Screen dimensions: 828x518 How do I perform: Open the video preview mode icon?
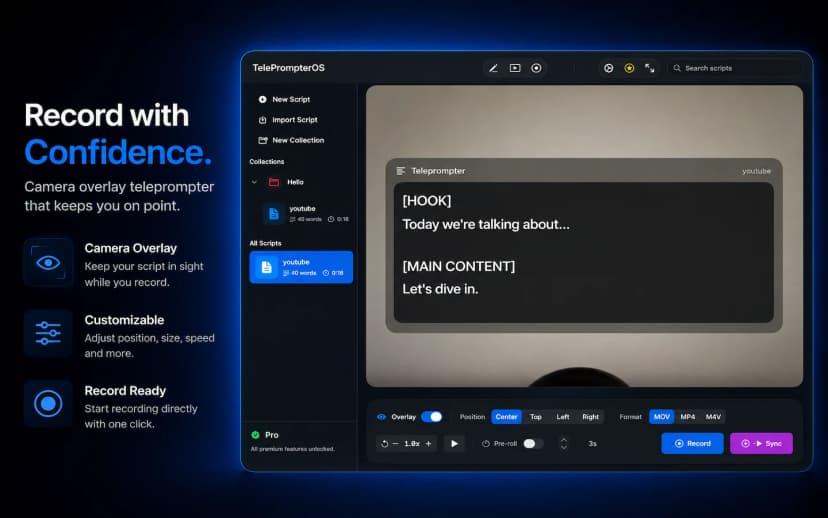(x=515, y=68)
